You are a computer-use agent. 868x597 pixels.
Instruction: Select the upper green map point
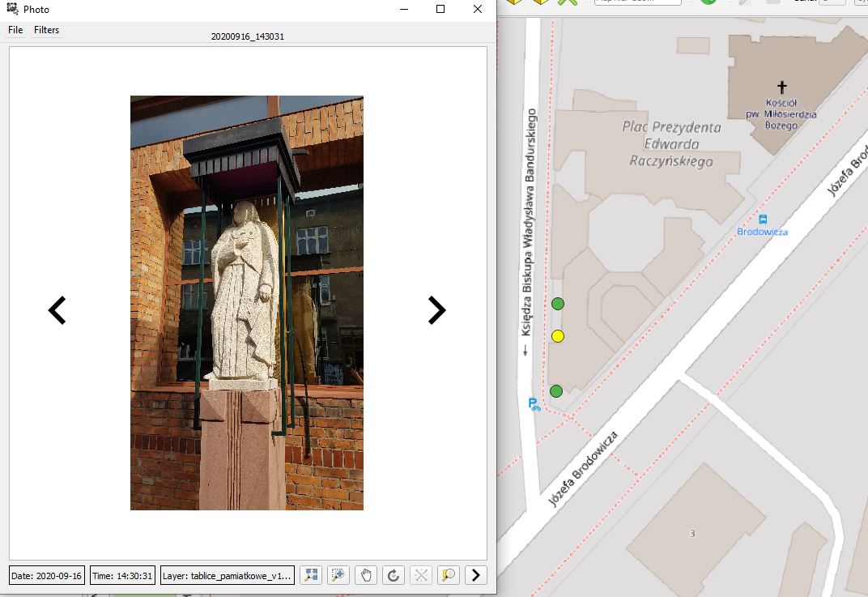coord(558,304)
